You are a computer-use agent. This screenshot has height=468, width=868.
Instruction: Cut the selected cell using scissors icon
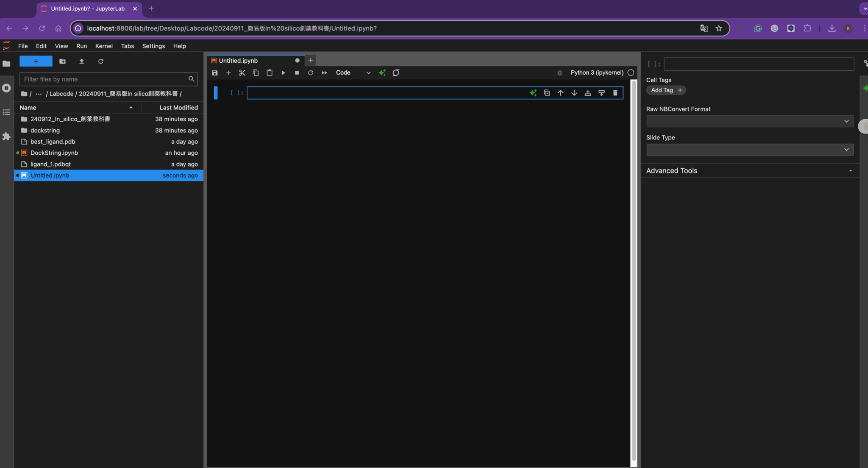tap(242, 72)
